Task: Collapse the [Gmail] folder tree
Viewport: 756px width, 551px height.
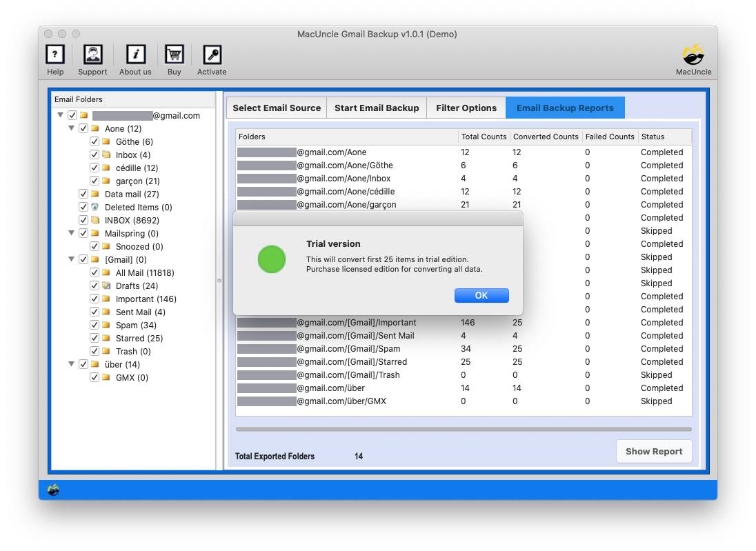Action: (71, 260)
